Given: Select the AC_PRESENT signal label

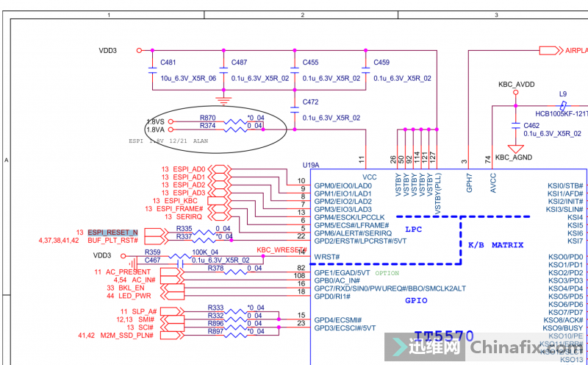Looking at the screenshot, I should pos(128,272).
